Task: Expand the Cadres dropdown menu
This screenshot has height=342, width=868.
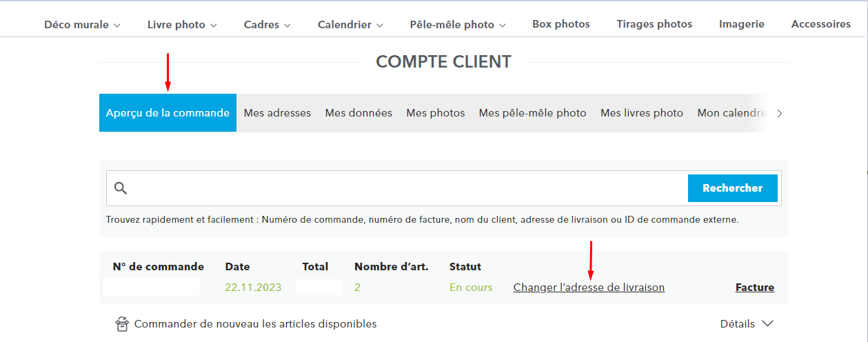Action: tap(267, 25)
